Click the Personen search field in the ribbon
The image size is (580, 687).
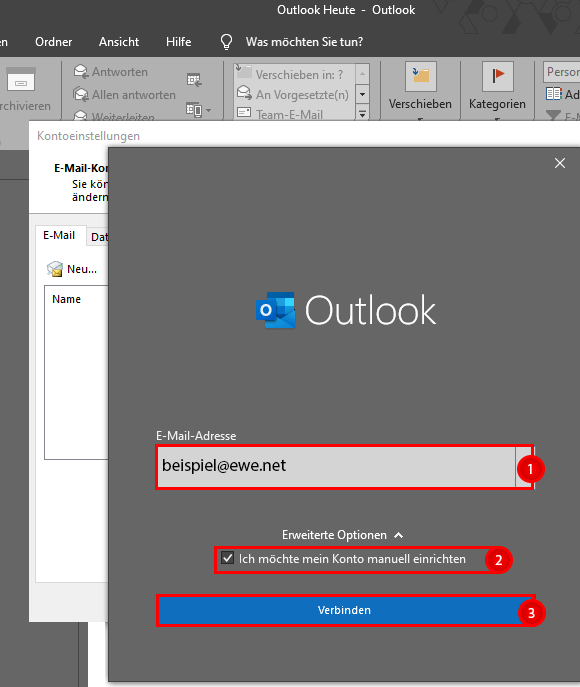coord(562,72)
